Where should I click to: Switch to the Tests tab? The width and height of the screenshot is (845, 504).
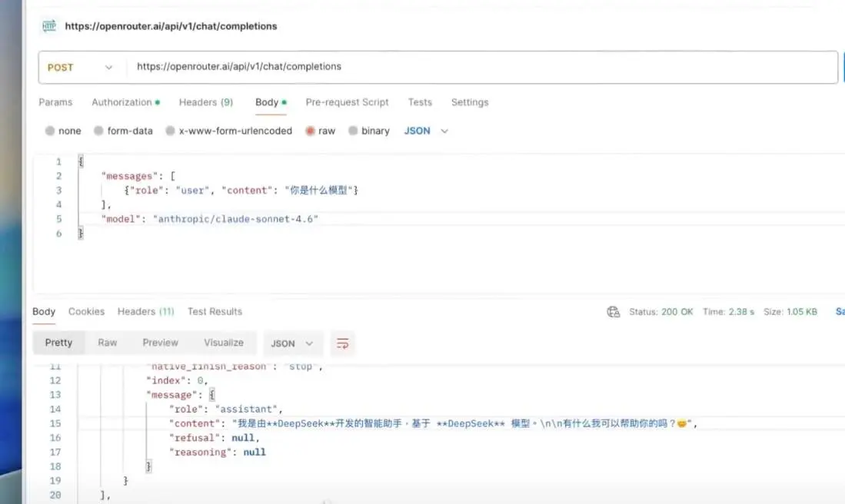(420, 102)
